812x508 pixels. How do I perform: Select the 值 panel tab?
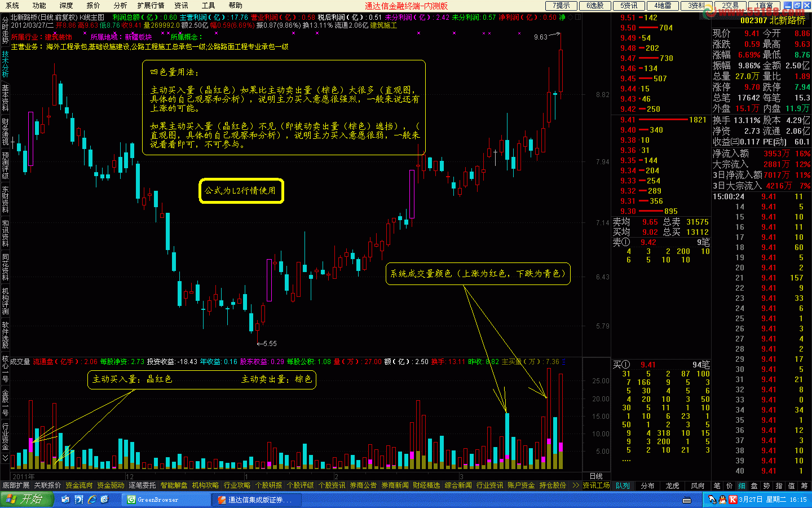[x=791, y=485]
